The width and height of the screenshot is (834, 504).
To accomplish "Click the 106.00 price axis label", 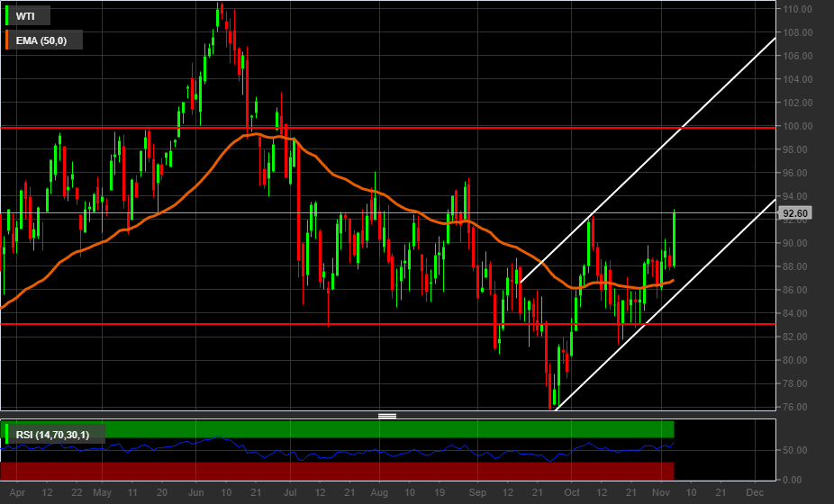I will pos(797,56).
